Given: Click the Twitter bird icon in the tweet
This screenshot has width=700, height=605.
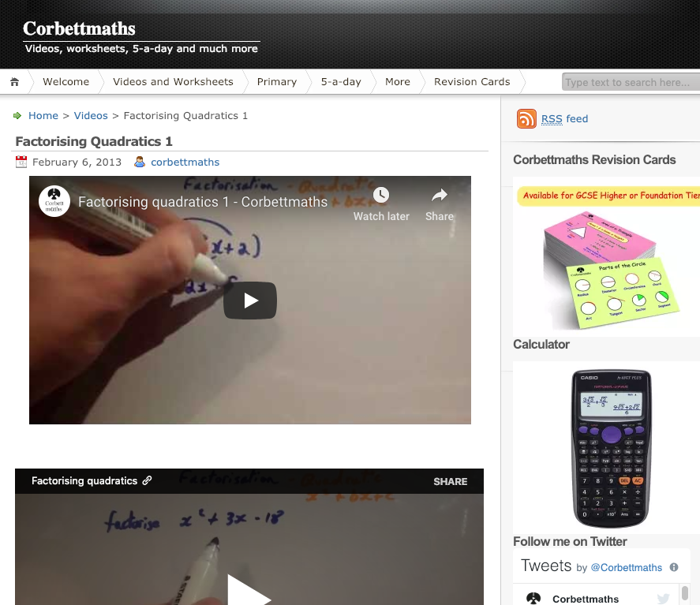Looking at the screenshot, I should 664,599.
